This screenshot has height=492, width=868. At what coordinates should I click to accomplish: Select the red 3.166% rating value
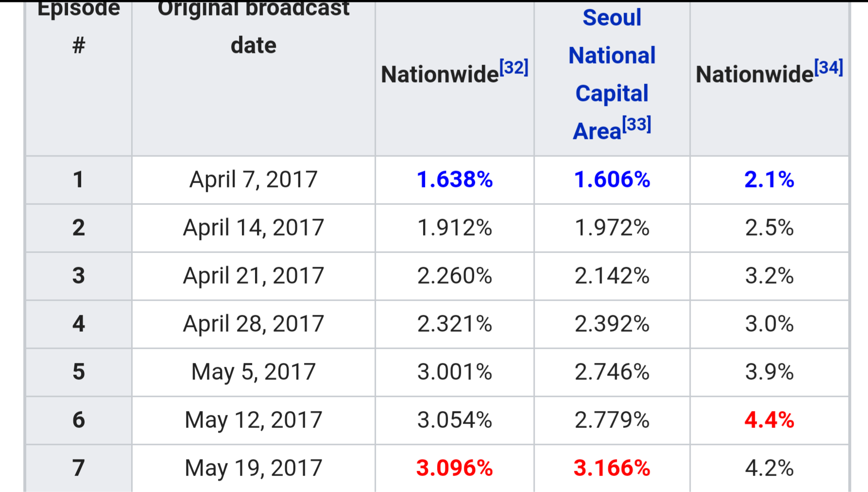coord(612,468)
